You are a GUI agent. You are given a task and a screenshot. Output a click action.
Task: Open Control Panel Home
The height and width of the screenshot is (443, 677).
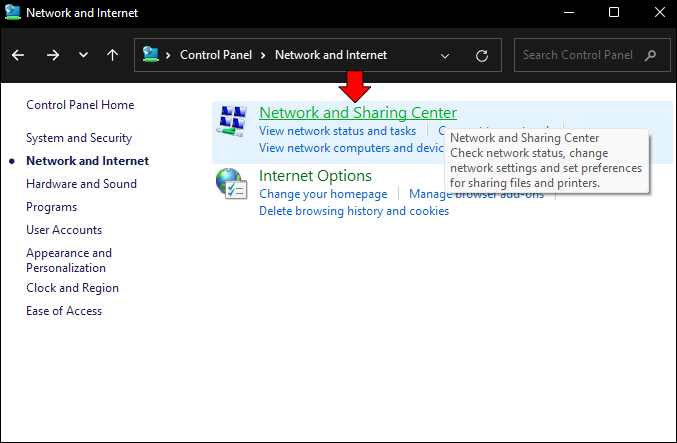(x=80, y=105)
